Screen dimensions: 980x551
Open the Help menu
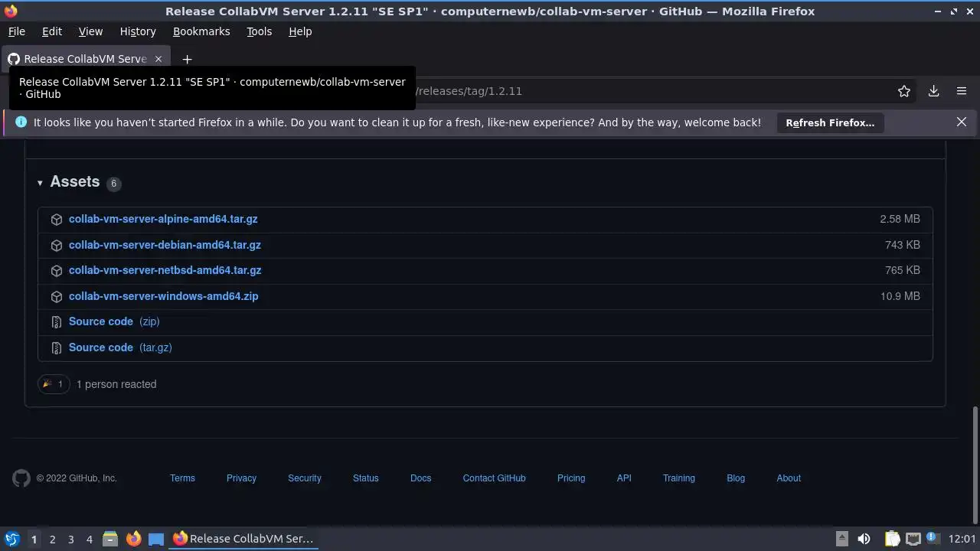pyautogui.click(x=300, y=31)
